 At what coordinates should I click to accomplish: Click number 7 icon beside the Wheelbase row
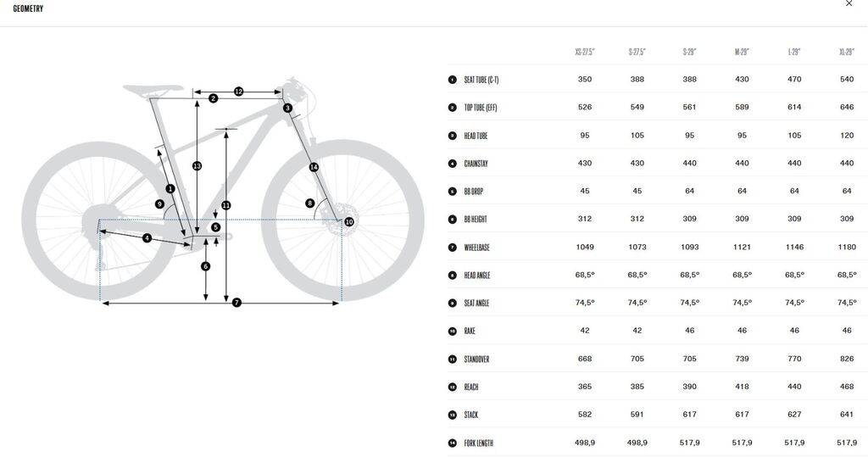[452, 248]
